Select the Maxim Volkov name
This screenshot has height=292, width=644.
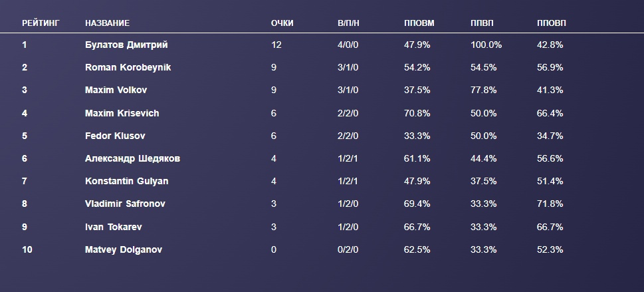pyautogui.click(x=116, y=90)
